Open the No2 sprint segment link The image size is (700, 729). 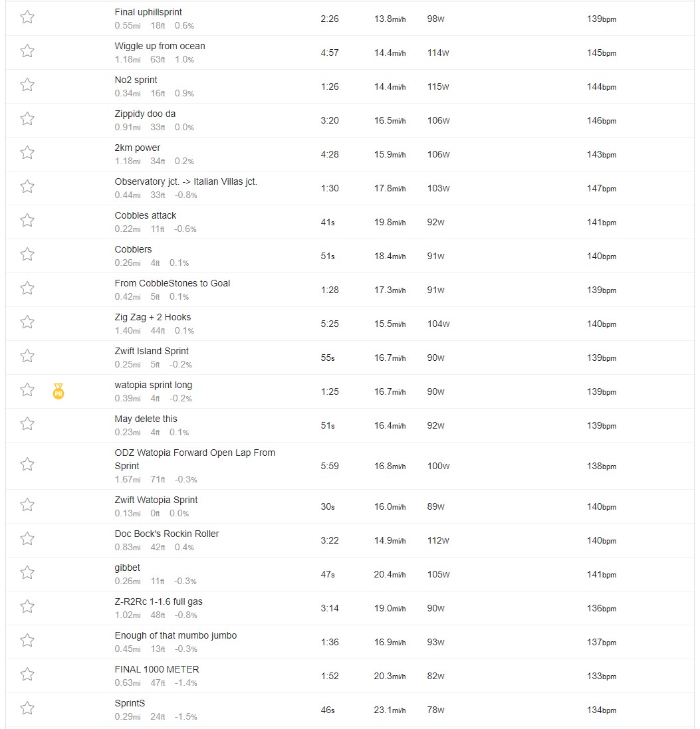136,80
